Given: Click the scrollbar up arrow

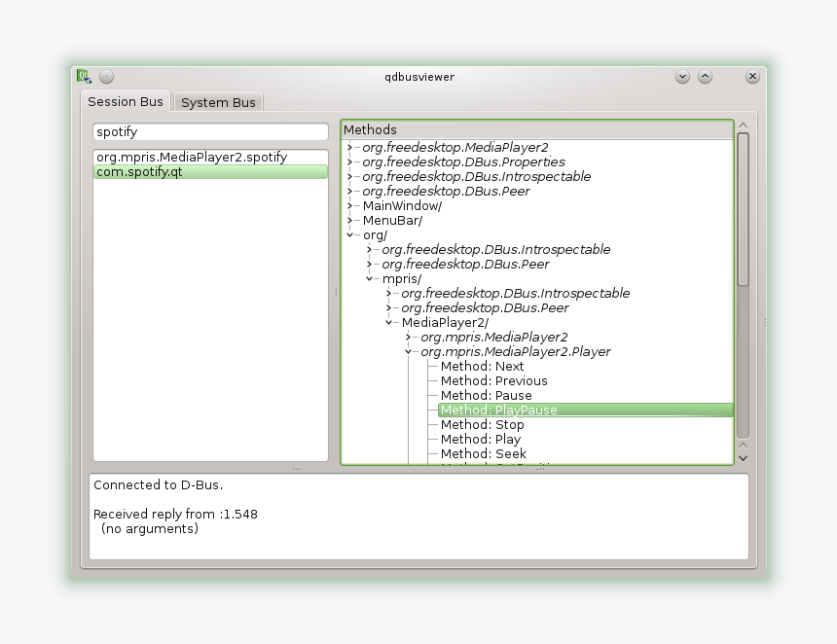Looking at the screenshot, I should point(743,125).
